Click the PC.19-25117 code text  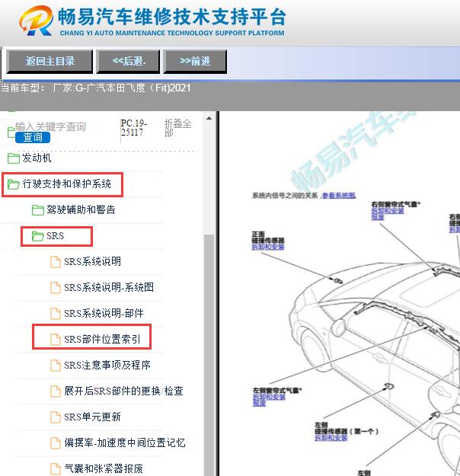[x=133, y=128]
